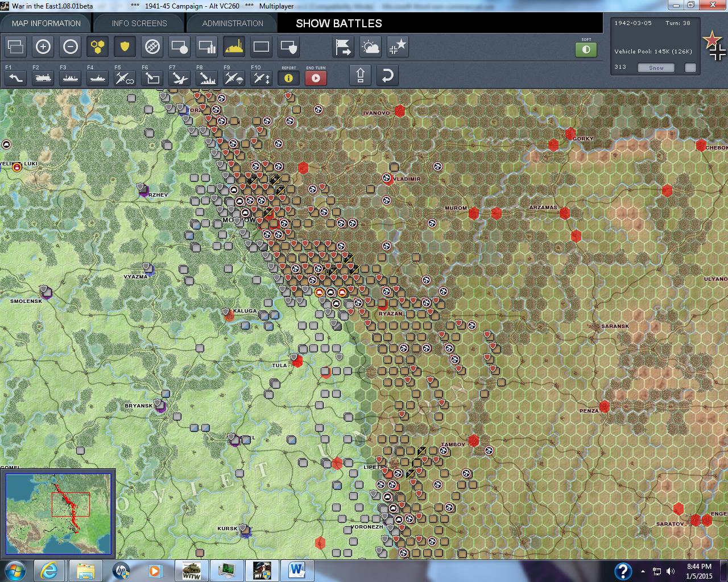This screenshot has width=728, height=582.
Task: Select F6 bomb unit mode
Action: click(x=152, y=77)
